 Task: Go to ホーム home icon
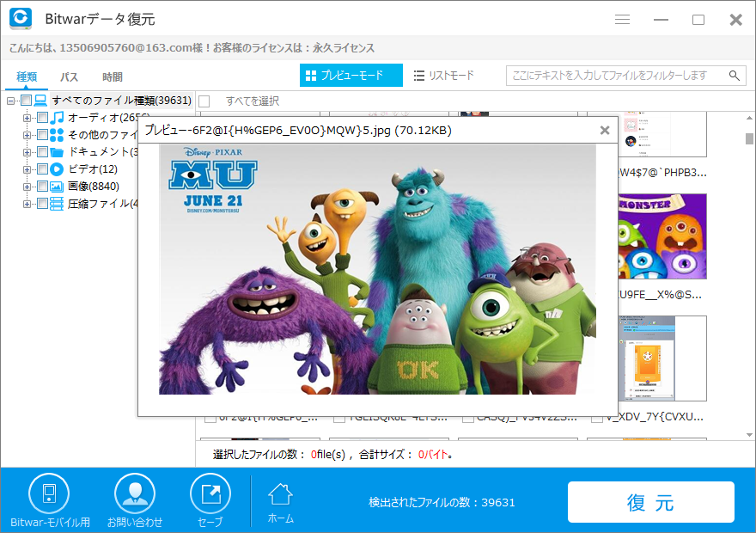click(280, 494)
